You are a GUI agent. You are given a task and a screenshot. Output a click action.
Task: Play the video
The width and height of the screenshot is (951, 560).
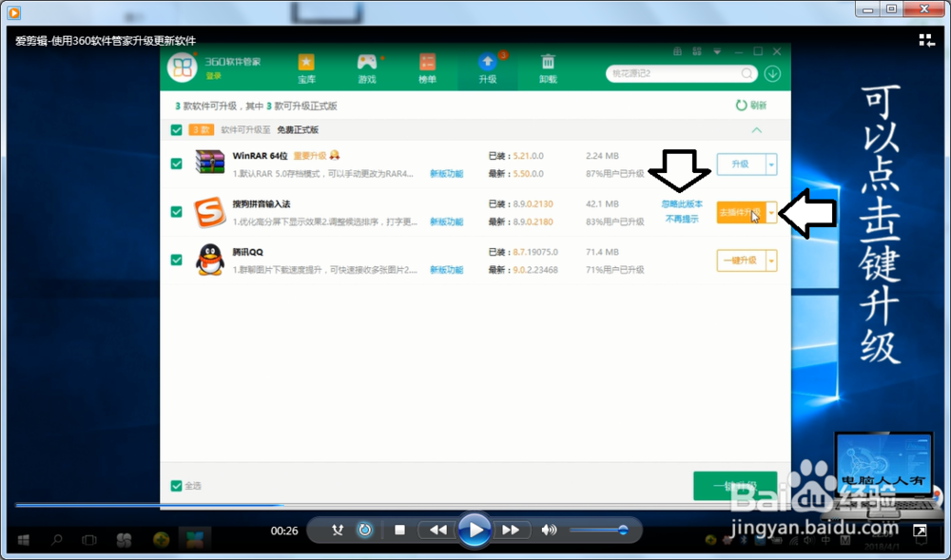point(475,530)
